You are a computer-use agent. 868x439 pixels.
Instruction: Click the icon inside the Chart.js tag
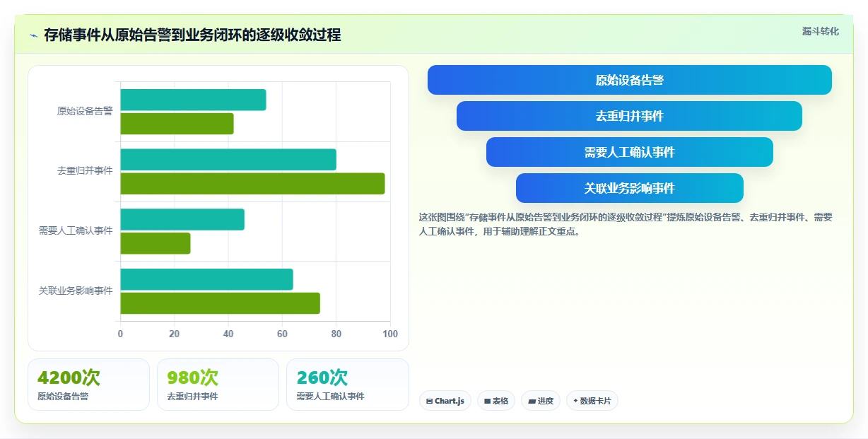(x=429, y=401)
